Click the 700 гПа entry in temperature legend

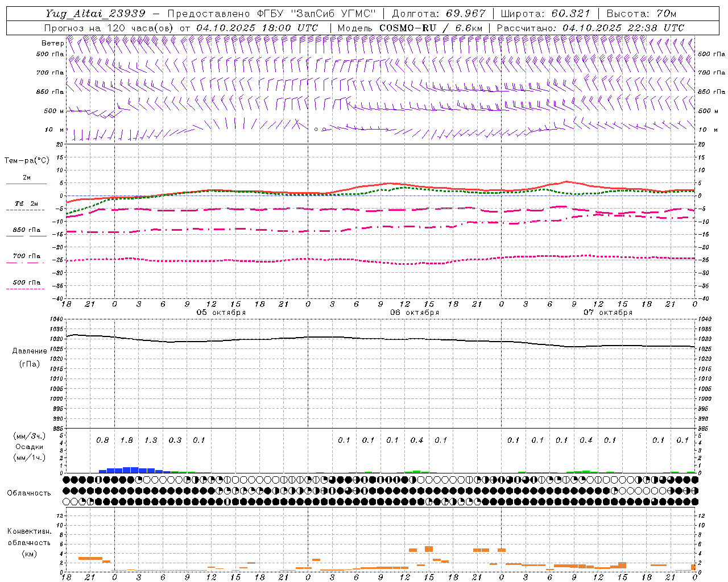pos(26,256)
